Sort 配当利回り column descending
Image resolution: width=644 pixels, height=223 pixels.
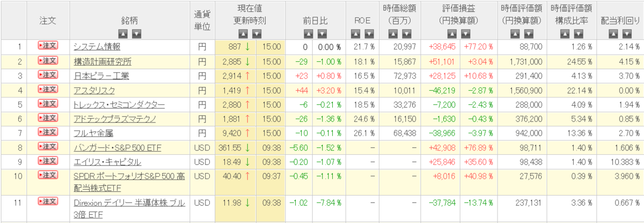626,34
